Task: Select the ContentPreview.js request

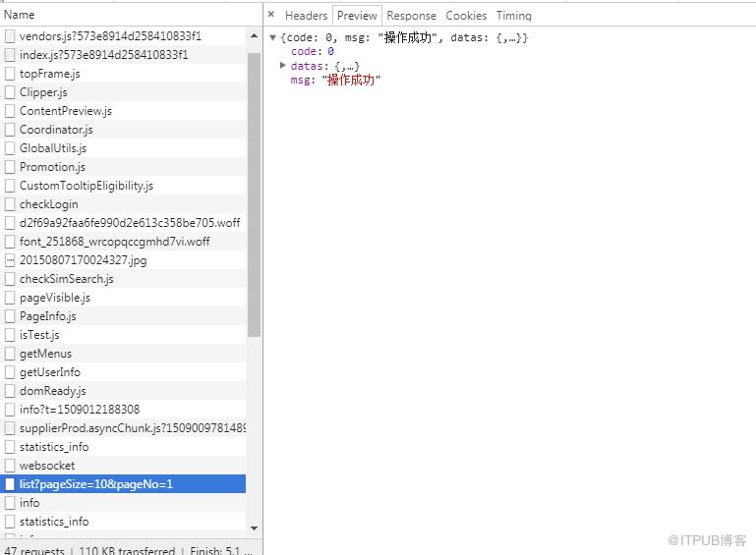Action: 125,111
